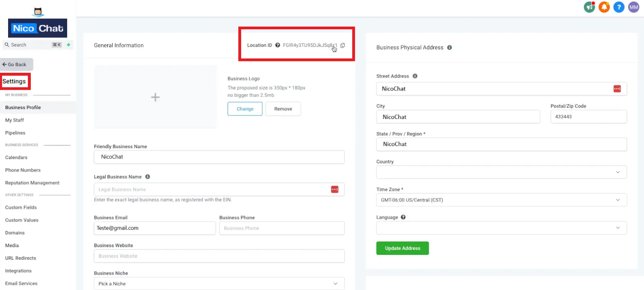Show help icon beside Language
Viewport: 644px width, 290px height.
[403, 217]
